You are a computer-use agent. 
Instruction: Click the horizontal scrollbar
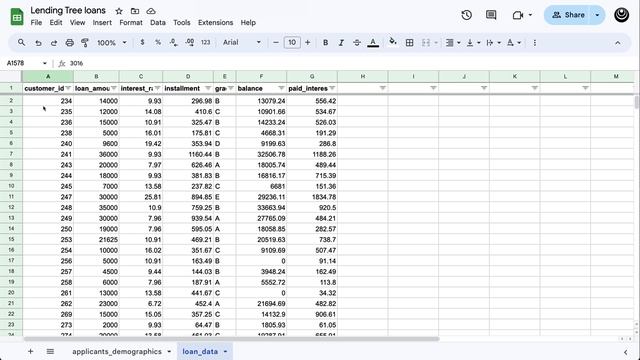point(231,339)
